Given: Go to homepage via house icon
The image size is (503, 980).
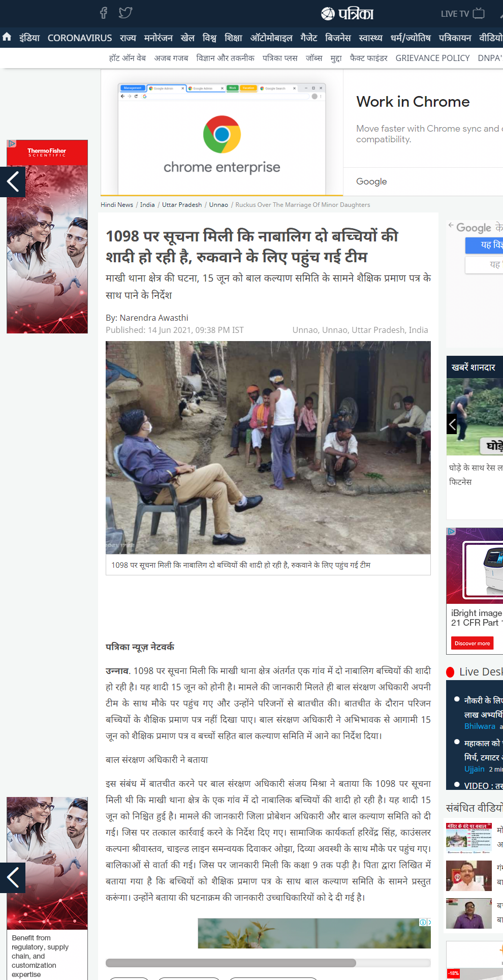Looking at the screenshot, I should [7, 37].
